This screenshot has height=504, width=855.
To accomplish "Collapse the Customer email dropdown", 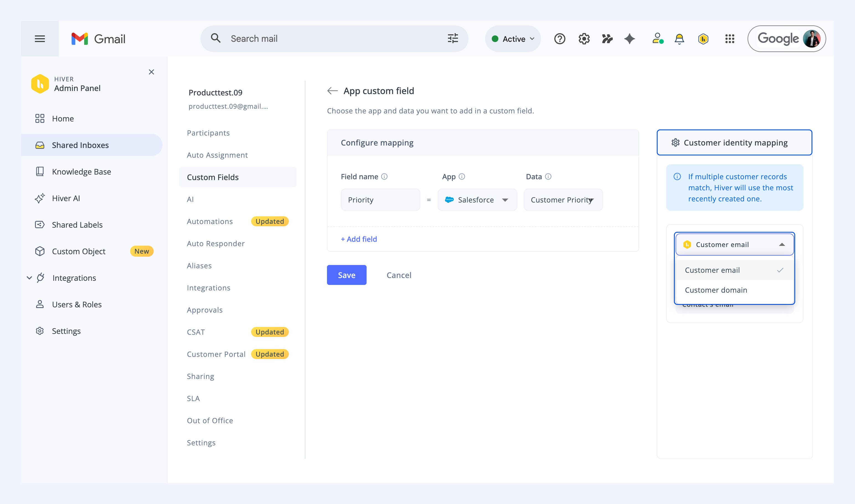I will 734,245.
